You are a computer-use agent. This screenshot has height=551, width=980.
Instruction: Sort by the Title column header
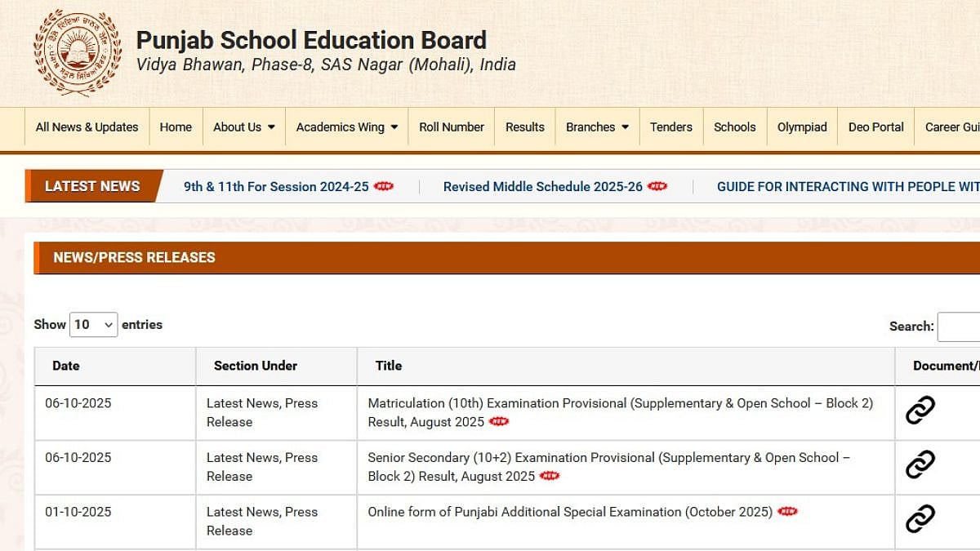coord(389,366)
